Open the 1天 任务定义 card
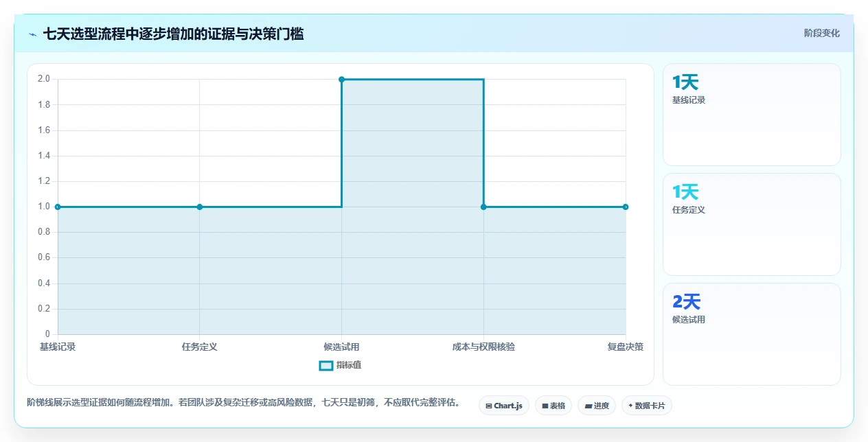Viewport: 868px width, 442px height. [752, 224]
